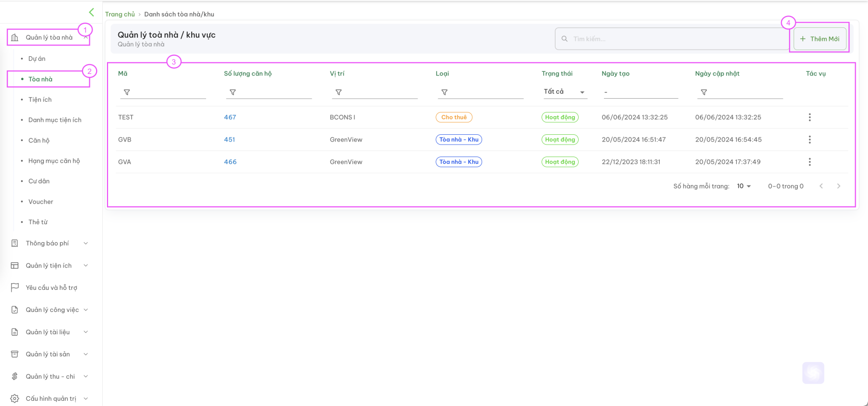Open actions menu for TEST row
Viewport: 868px width, 406px height.
pos(810,117)
